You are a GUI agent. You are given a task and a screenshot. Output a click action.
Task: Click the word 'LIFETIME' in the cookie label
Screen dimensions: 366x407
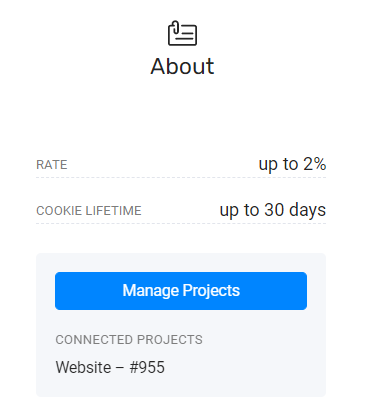[114, 211]
